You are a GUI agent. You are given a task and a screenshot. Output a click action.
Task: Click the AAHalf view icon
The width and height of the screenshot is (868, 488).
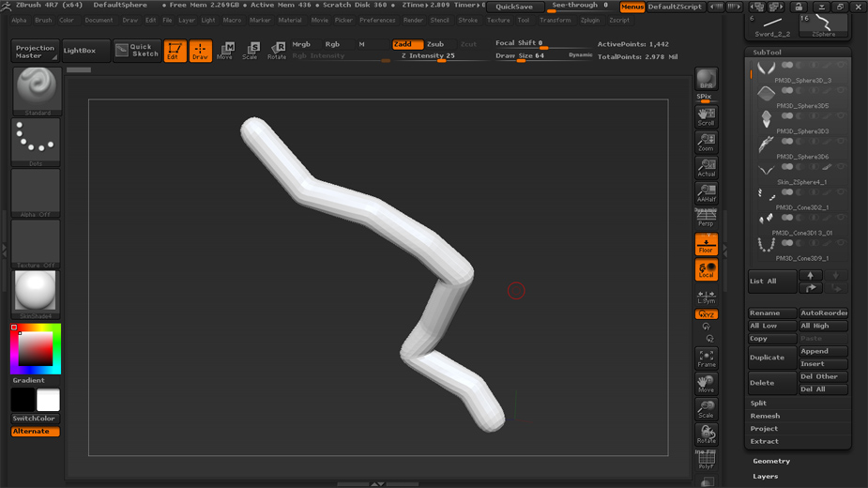tap(706, 193)
